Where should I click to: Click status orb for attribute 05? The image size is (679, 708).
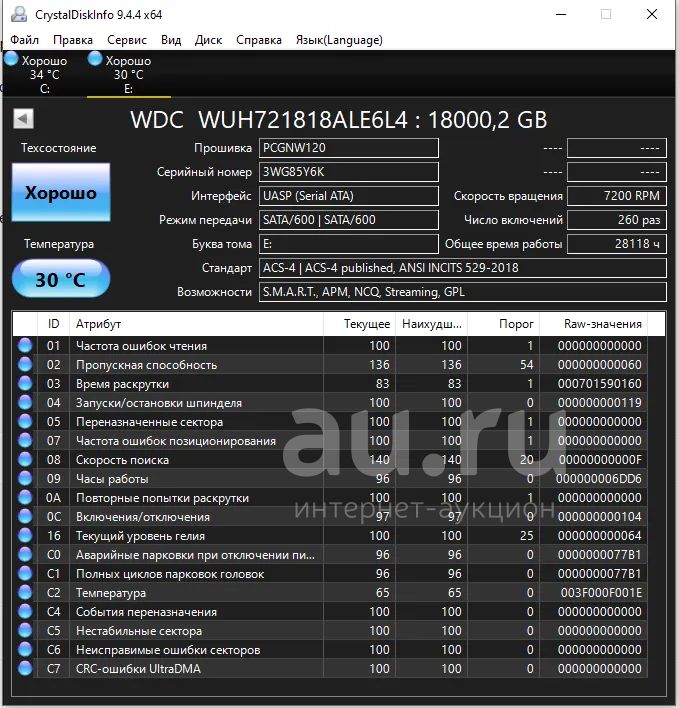[25, 421]
